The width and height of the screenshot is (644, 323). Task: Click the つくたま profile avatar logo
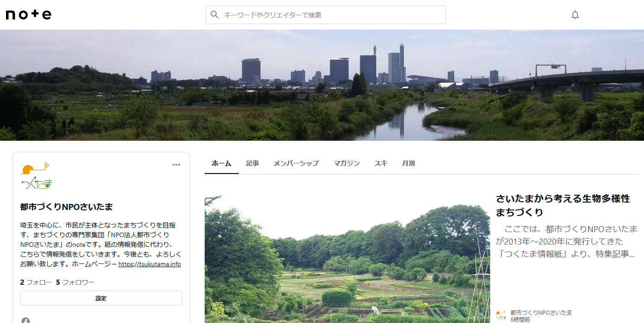tap(36, 176)
